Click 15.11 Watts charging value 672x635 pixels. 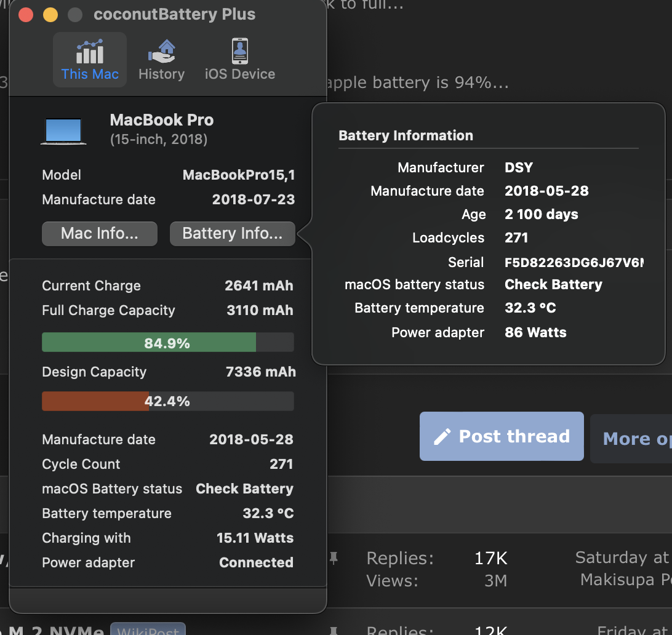pyautogui.click(x=255, y=538)
